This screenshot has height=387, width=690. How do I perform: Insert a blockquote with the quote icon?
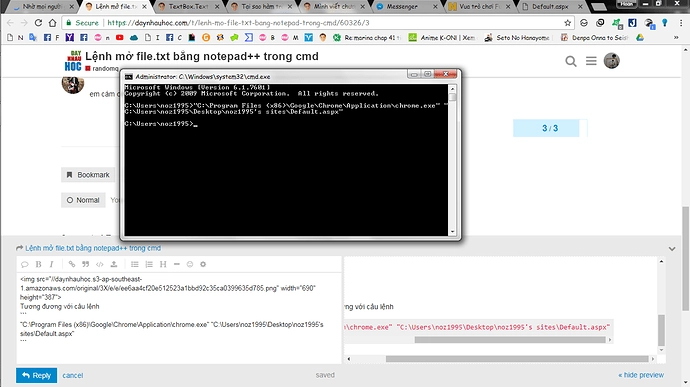86,264
